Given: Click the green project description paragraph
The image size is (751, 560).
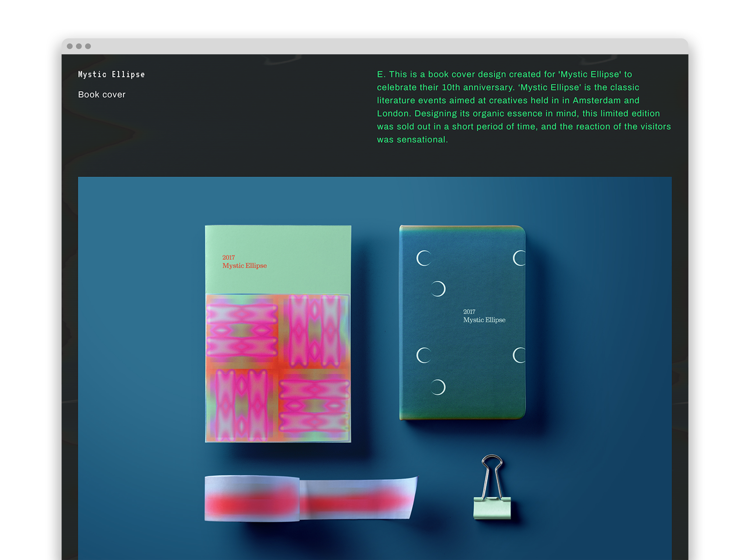Looking at the screenshot, I should pos(524,107).
